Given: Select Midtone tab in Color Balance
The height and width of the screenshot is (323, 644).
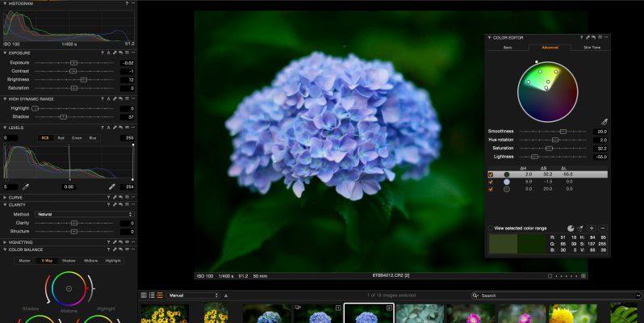Looking at the screenshot, I should 90,261.
